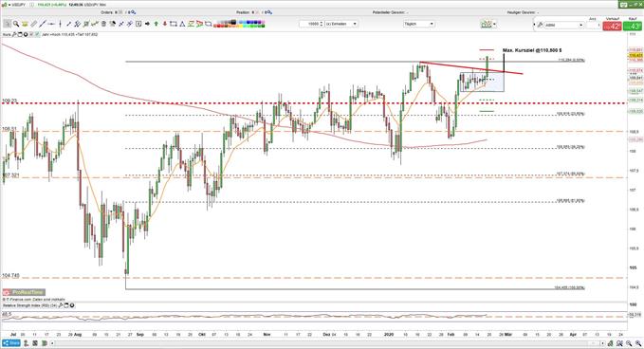Open order tool wrench icon beside account field
Viewport: 644px width, 349px height.
[540, 25]
